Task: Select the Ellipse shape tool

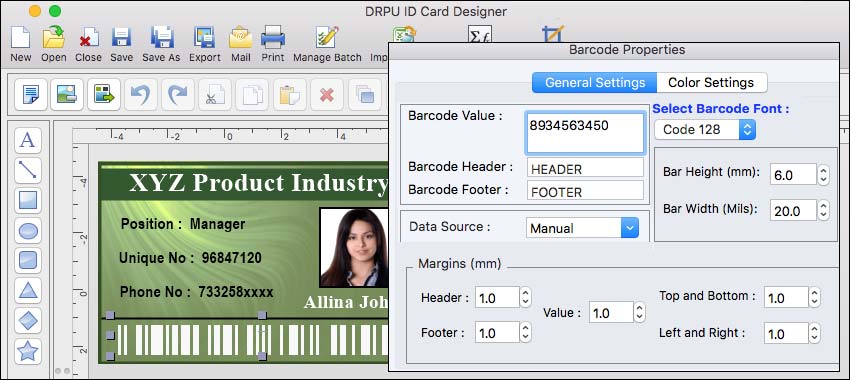Action: tap(28, 231)
